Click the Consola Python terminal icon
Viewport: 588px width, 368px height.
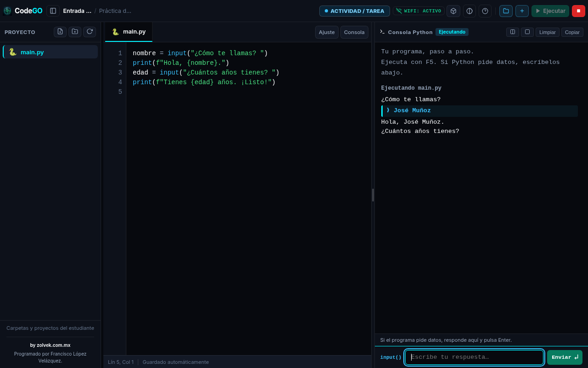click(382, 32)
